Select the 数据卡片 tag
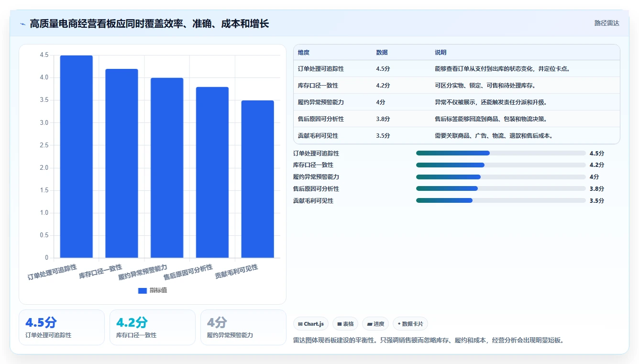Viewport: 639px width, 364px height. click(410, 324)
